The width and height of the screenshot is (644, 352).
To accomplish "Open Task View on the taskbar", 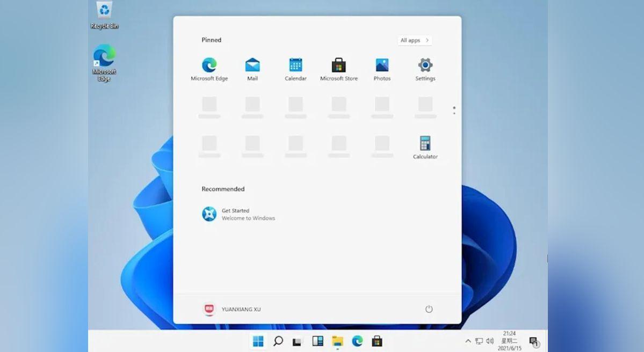I will pos(298,341).
